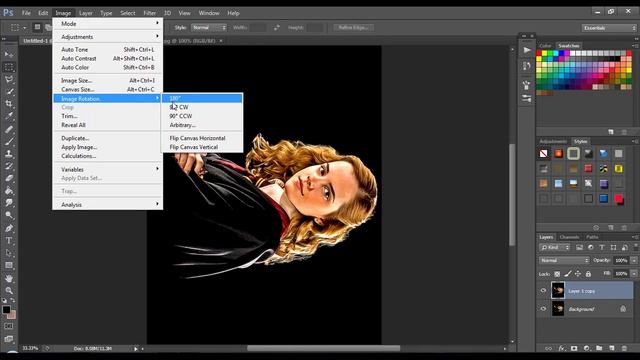Choose Flip Canvas Vertical

pos(202,147)
